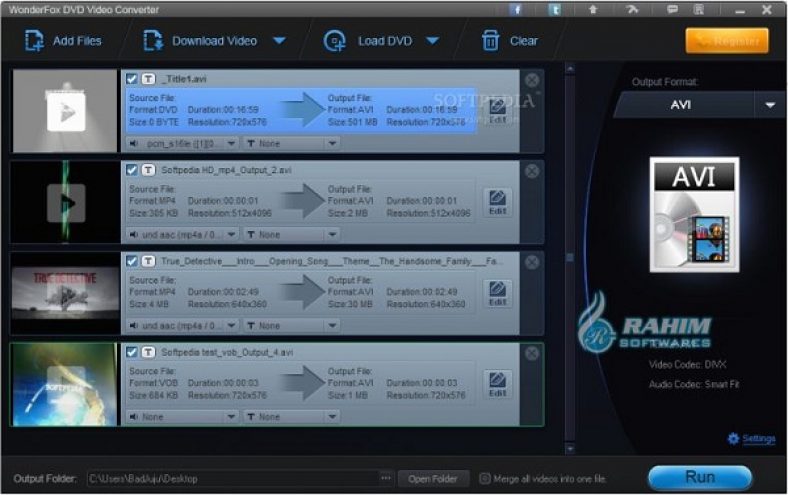Enable Merge all videos into one file

pos(485,478)
